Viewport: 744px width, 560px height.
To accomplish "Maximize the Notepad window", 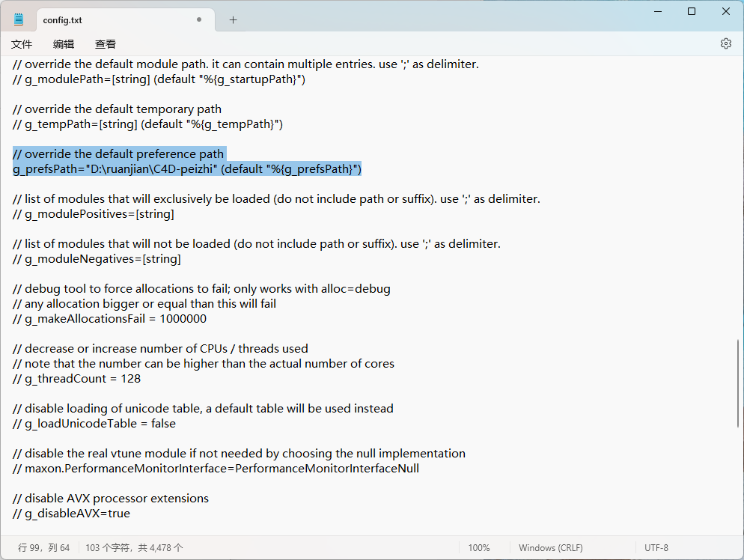I will [x=692, y=11].
